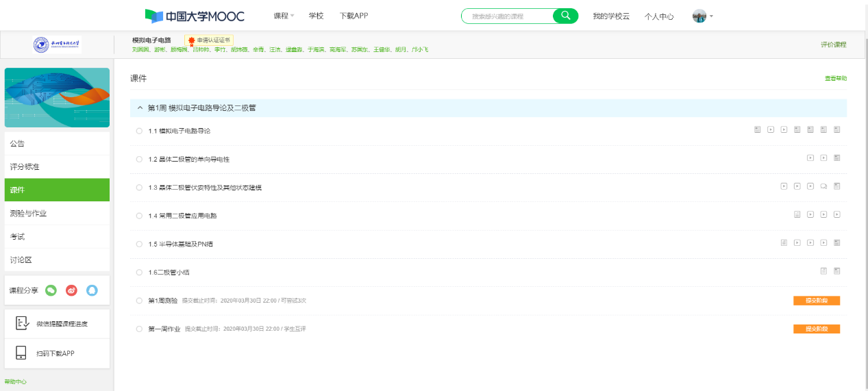
Task: Select the circle beside 1.1 模拟电子电路导论
Action: coord(139,130)
